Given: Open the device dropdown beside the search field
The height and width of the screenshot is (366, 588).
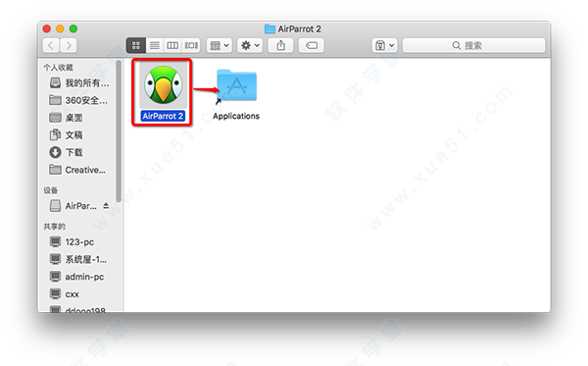Looking at the screenshot, I should click(384, 45).
